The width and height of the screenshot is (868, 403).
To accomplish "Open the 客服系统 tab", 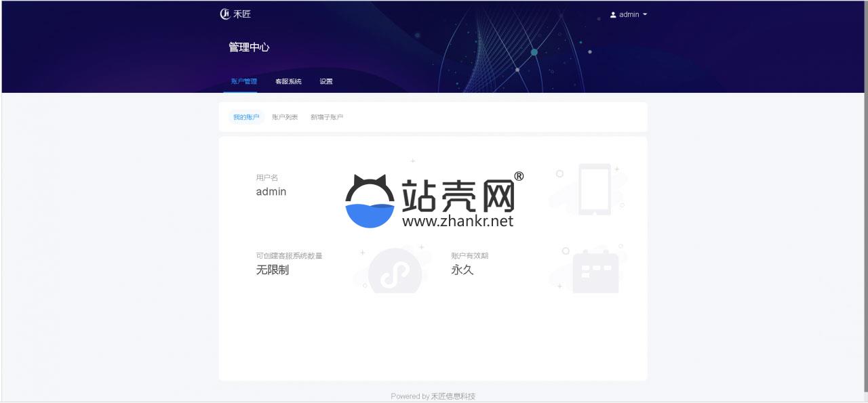I will 288,81.
